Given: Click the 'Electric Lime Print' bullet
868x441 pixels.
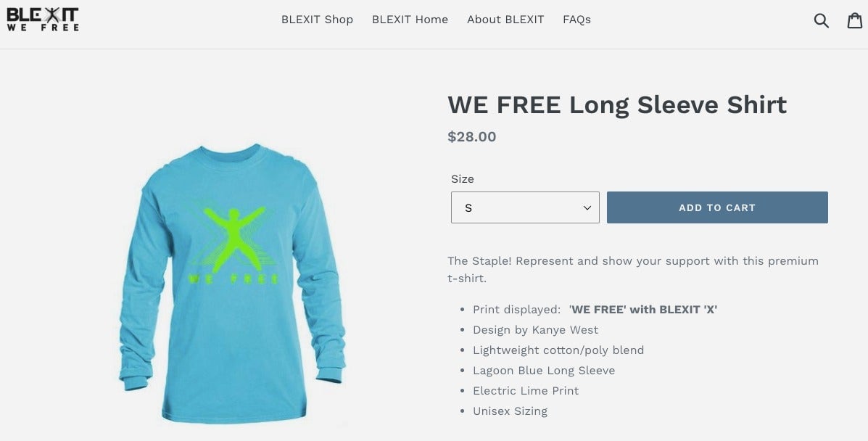Looking at the screenshot, I should (525, 391).
